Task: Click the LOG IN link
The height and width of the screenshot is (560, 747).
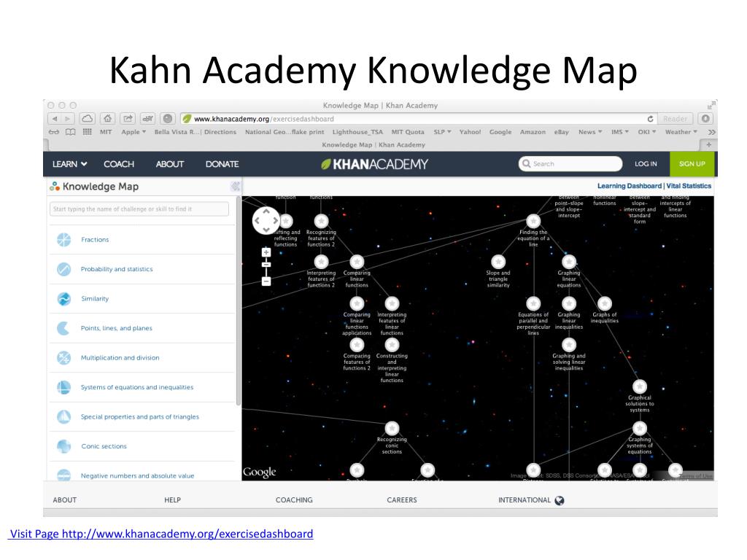Action: click(646, 164)
